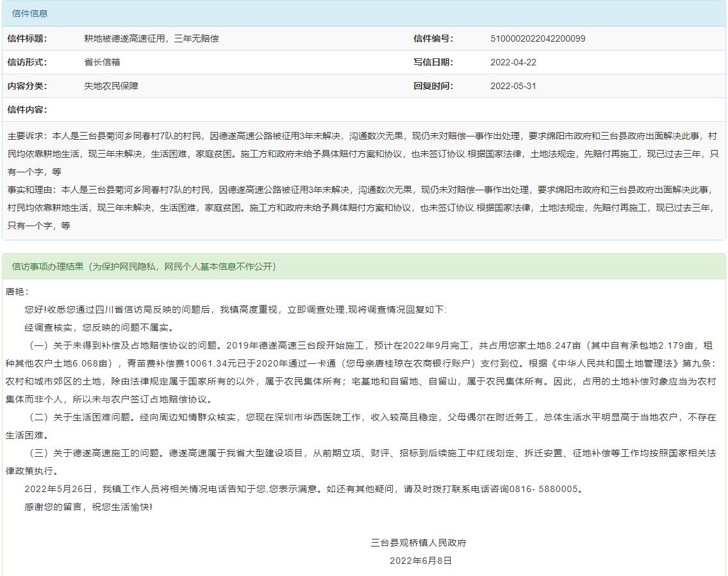Select the 信件标题 label
728x576 pixels.
(27, 38)
